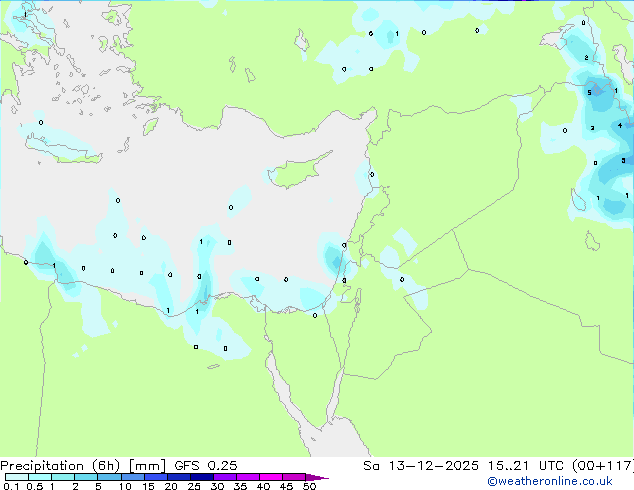Click the 2–5 mm legend swatch
Image resolution: width=634 pixels, height=490 pixels.
[86, 477]
